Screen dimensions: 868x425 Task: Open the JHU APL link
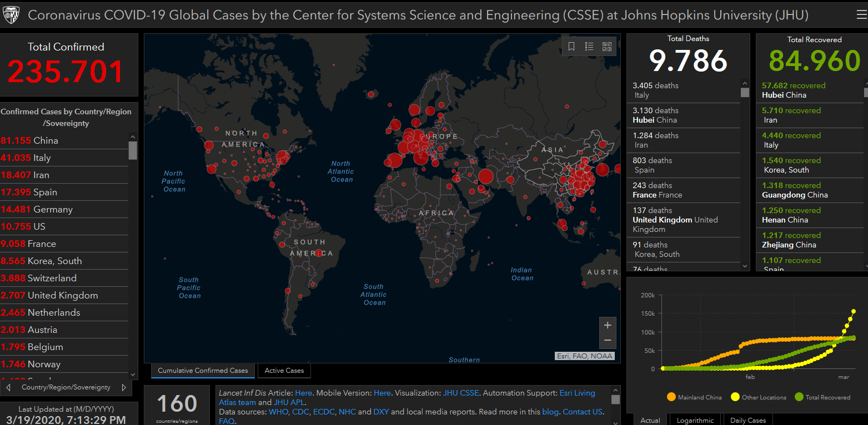point(289,402)
